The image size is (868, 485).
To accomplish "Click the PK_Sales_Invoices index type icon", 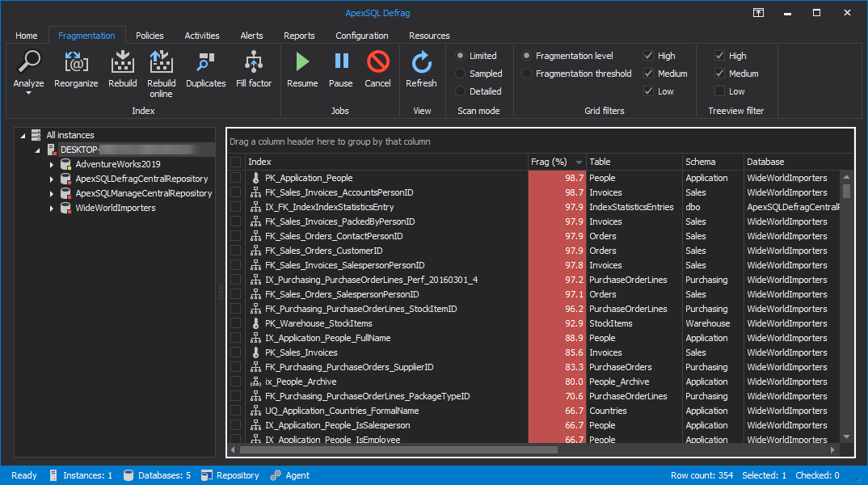I will tap(255, 352).
